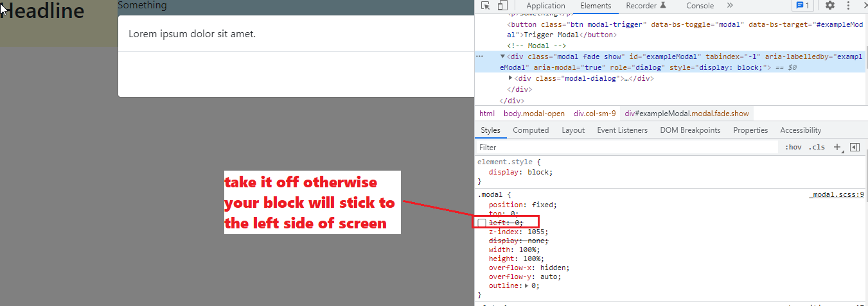
Task: Select the Elements tab
Action: click(x=596, y=6)
